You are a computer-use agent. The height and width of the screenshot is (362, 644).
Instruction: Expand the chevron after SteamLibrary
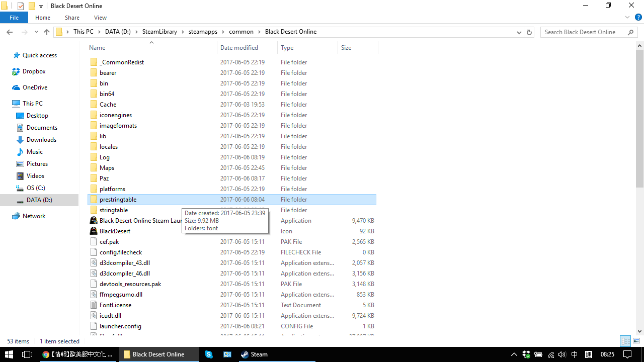[x=183, y=32]
